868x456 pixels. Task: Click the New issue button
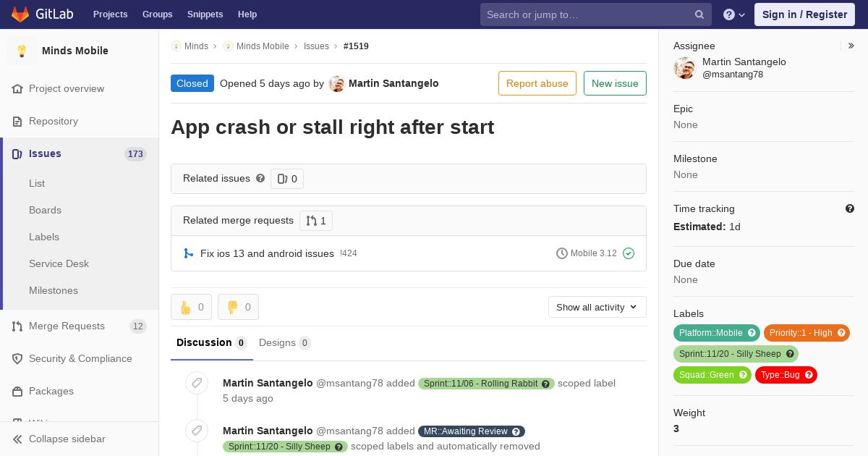(615, 83)
